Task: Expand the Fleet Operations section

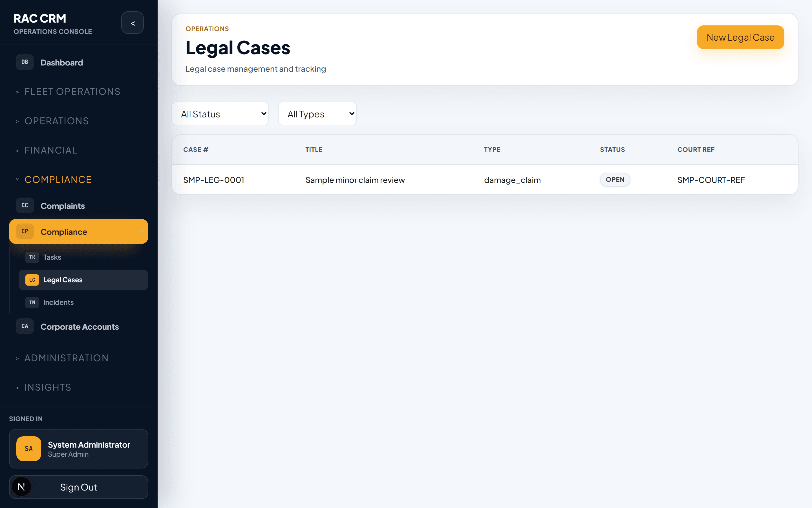Action: click(72, 92)
